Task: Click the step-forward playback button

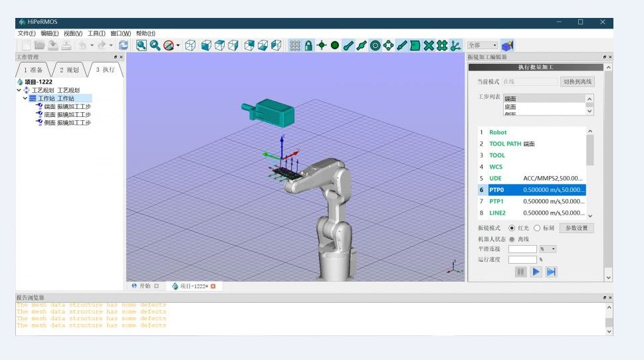Action: coord(551,272)
